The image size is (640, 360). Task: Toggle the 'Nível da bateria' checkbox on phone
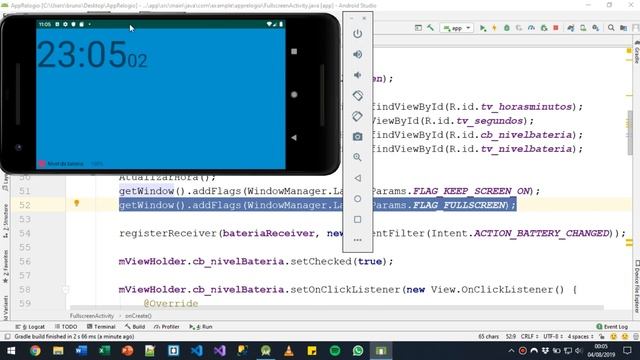(x=42, y=164)
